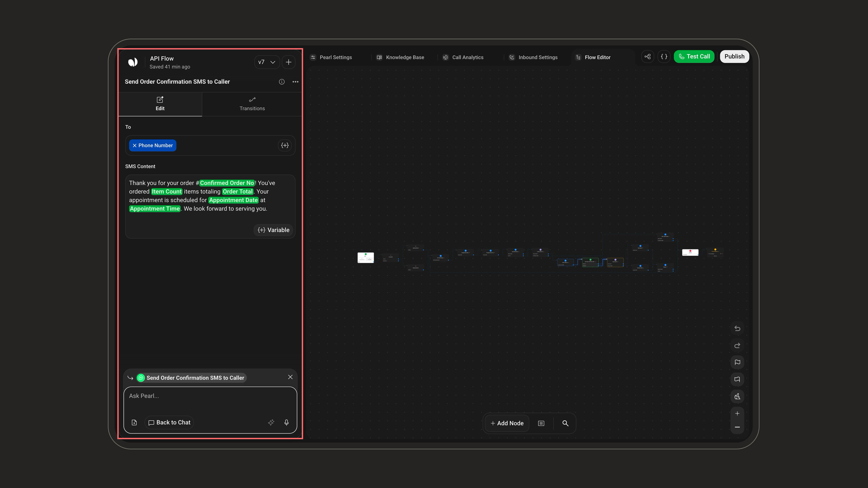Viewport: 868px width, 488px height.
Task: Click the flag icon in canvas toolbar
Action: tap(737, 362)
